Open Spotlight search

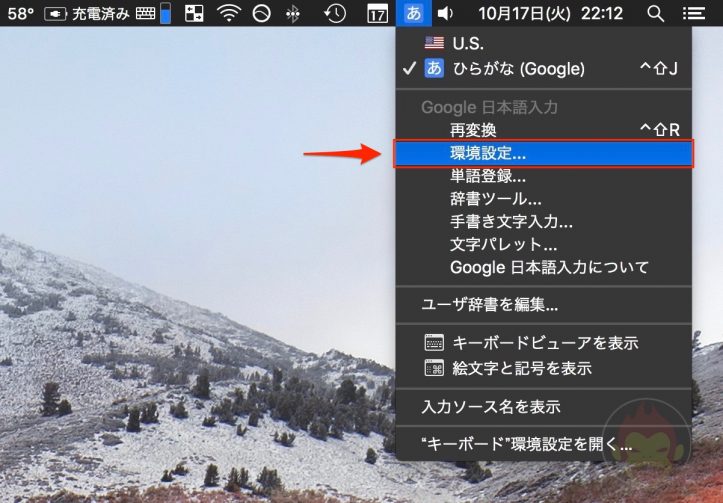[x=655, y=14]
